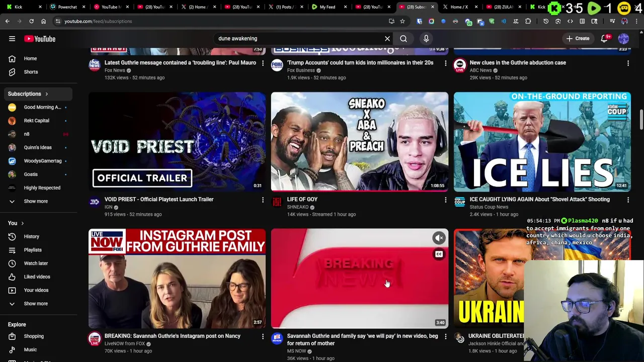This screenshot has width=644, height=362.
Task: Click the magnifier search button
Action: tap(404, 39)
